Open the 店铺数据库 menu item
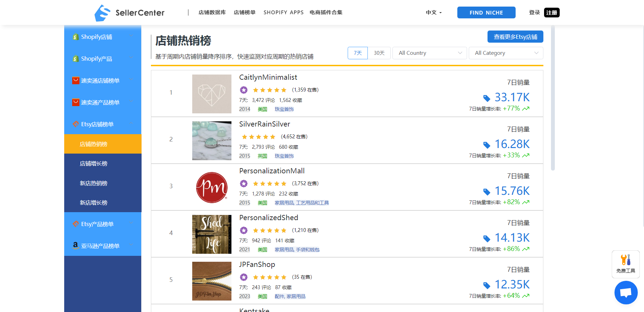Screen dimensions: 644x312 point(212,12)
